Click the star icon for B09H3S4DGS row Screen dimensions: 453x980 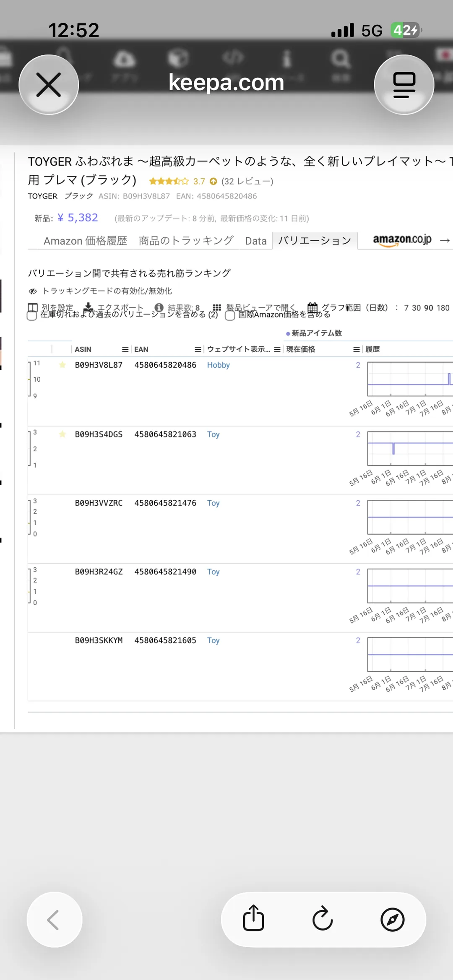(x=62, y=434)
